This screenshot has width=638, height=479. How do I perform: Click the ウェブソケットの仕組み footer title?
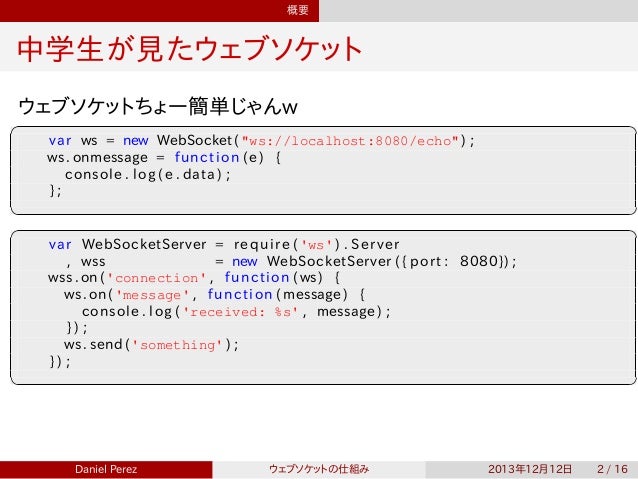tap(319, 469)
